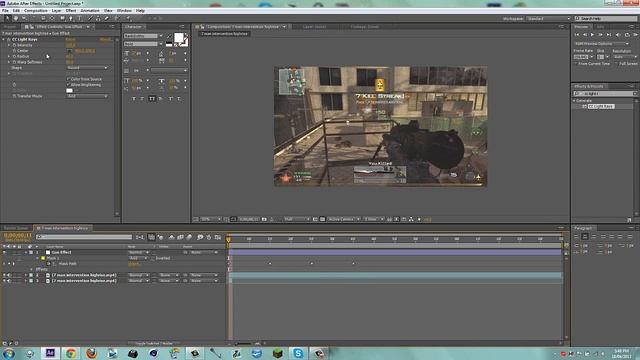Select CC Light Rays in Effects & Presets

601,107
